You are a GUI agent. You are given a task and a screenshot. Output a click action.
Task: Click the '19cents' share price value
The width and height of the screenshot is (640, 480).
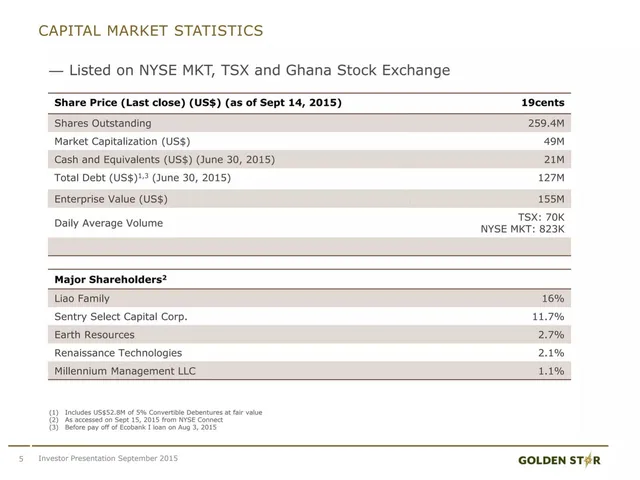(x=542, y=102)
